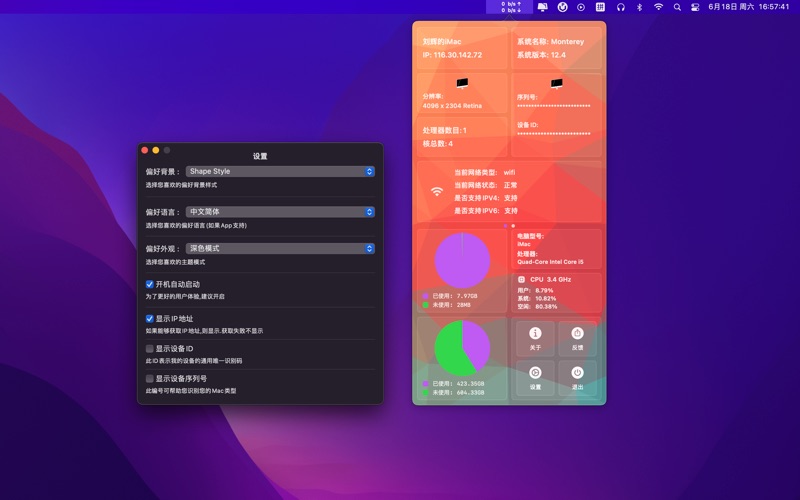
Task: Click the wifi icon in network card
Action: [437, 191]
